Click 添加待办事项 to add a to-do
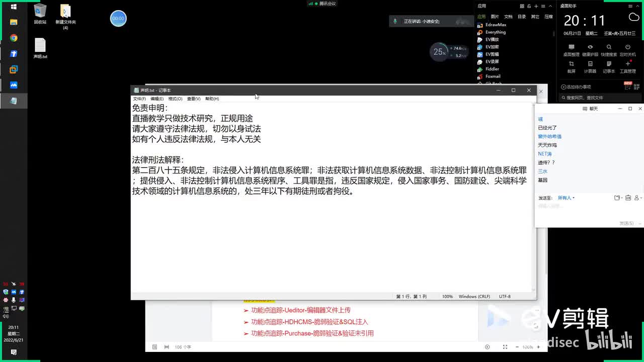This screenshot has width=644, height=362. tap(576, 87)
